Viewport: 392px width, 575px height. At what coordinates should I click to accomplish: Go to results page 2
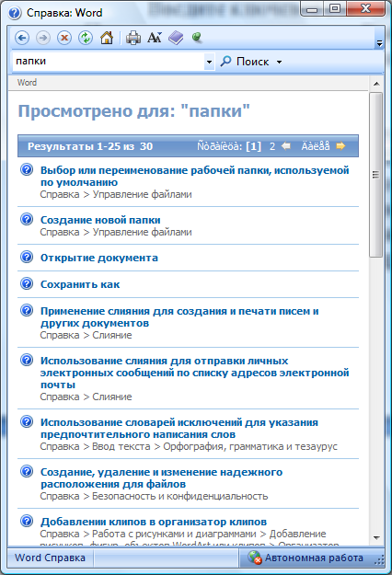click(272, 146)
